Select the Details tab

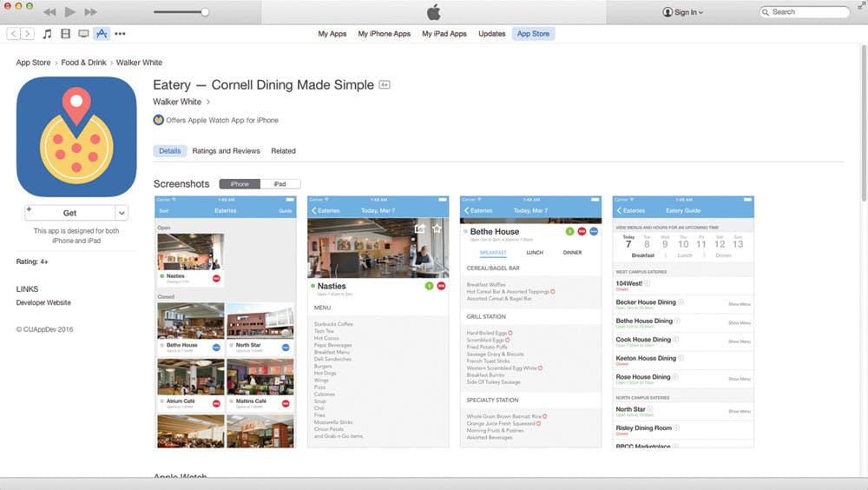pyautogui.click(x=170, y=151)
